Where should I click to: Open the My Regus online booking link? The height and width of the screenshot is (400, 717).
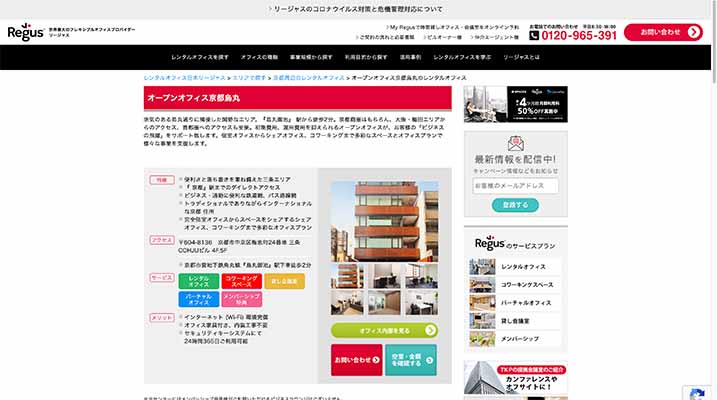[x=452, y=27]
